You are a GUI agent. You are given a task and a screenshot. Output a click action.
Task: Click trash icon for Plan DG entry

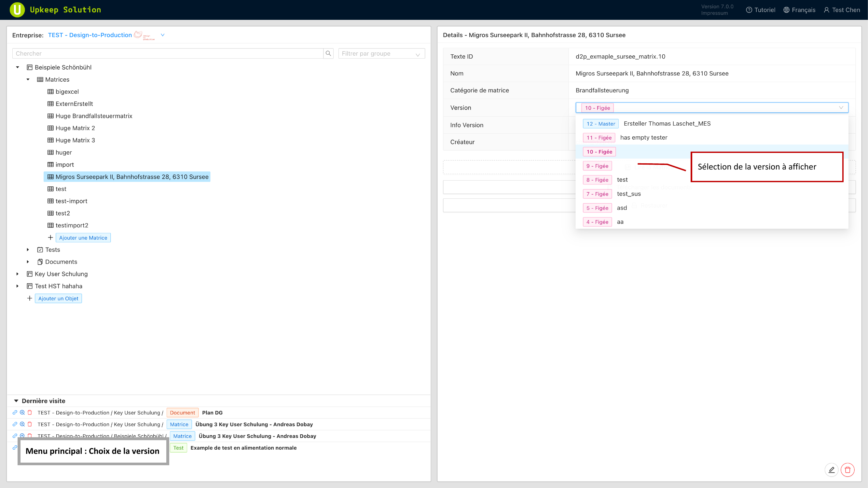[30, 413]
